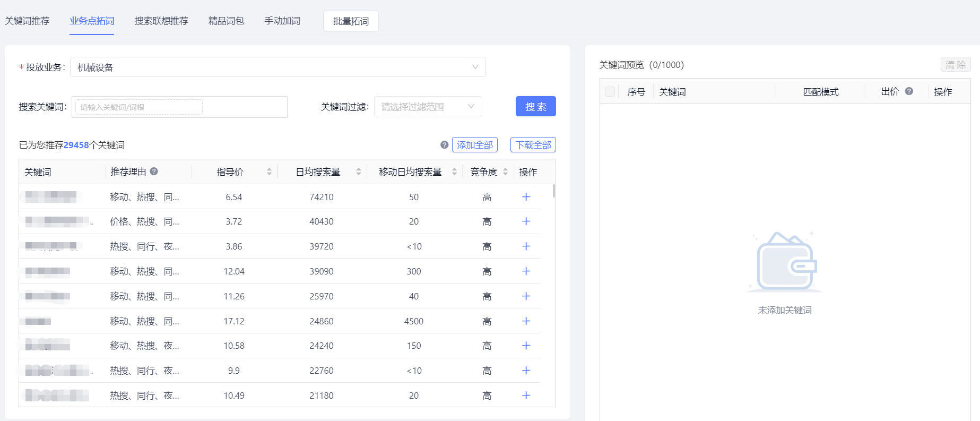The image size is (980, 421).
Task: Click the 批量拓词 button
Action: tap(351, 21)
